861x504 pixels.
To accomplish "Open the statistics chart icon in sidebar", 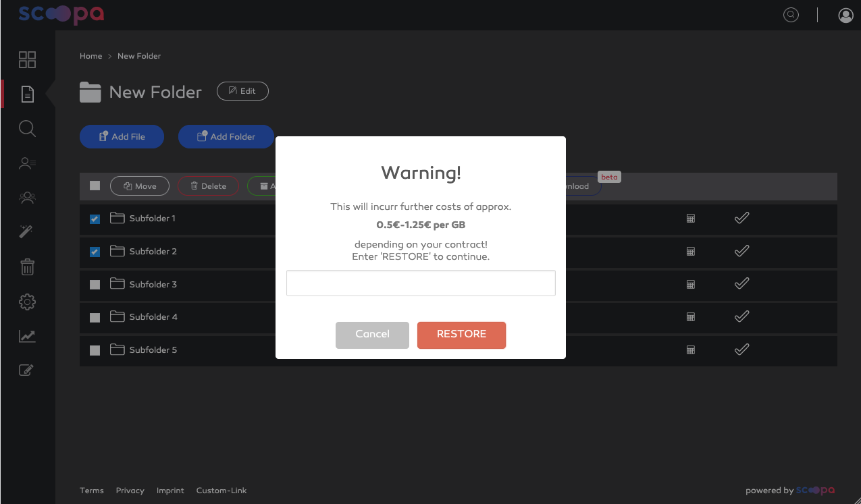I will click(x=27, y=336).
